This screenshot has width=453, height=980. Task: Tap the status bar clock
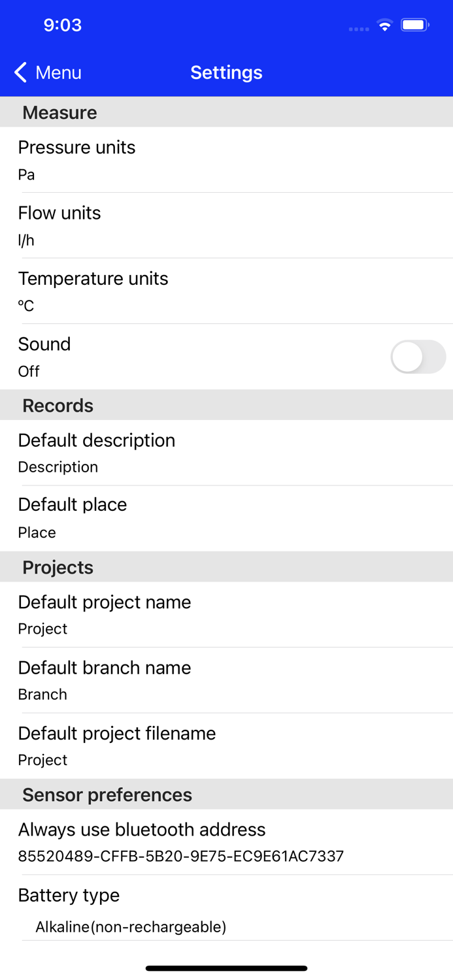tap(63, 25)
